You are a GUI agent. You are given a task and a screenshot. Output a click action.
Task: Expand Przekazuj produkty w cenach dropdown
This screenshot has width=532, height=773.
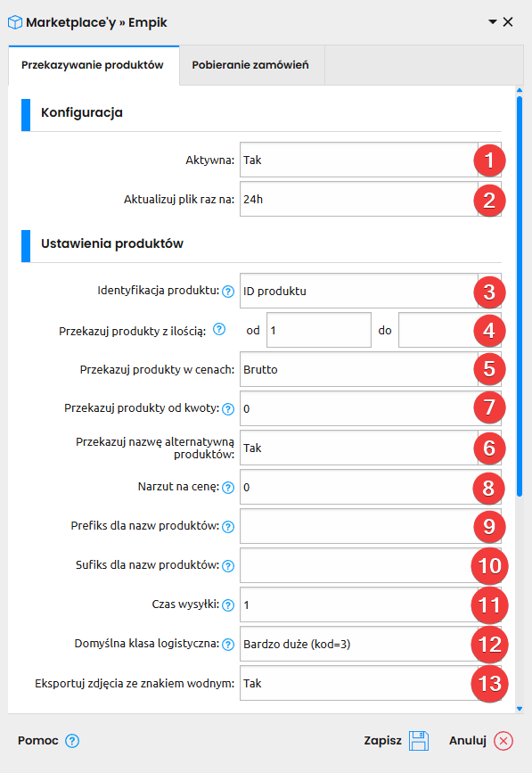[x=371, y=369]
